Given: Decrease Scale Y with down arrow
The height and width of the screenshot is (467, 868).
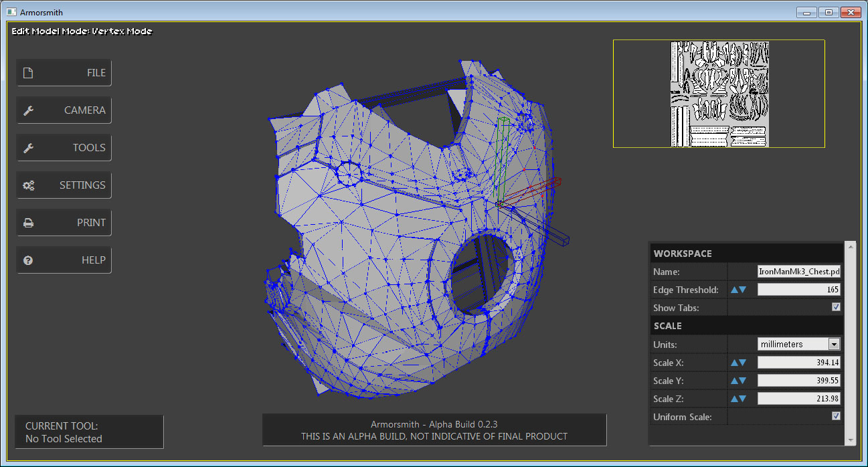Looking at the screenshot, I should pyautogui.click(x=743, y=381).
